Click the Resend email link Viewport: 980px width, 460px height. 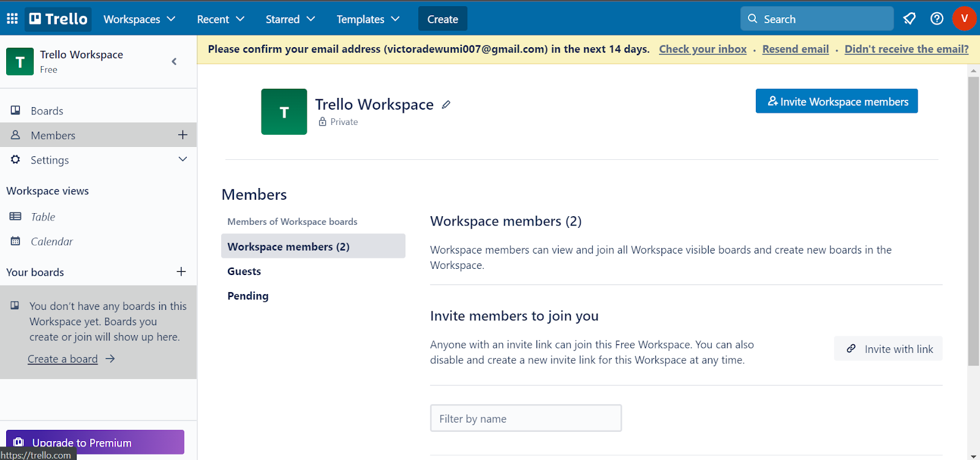796,49
